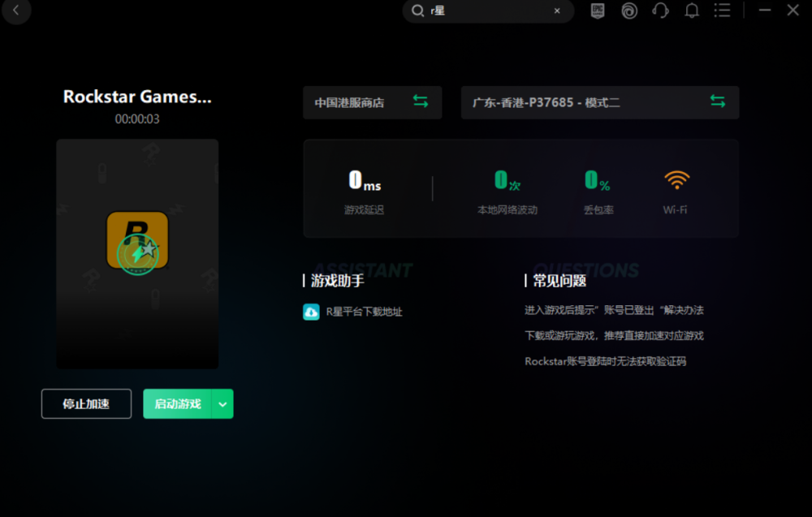Open customer support headset icon

660,11
